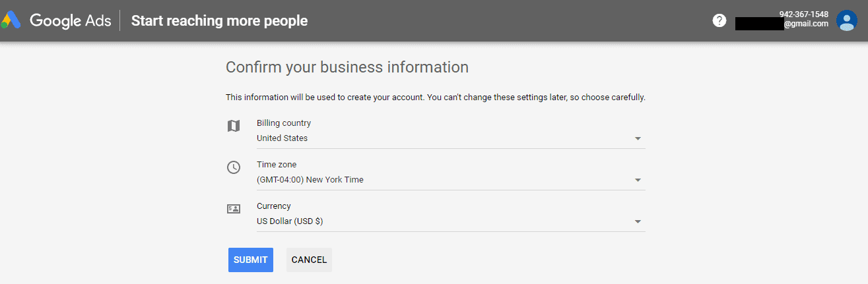Image resolution: width=868 pixels, height=284 pixels.
Task: Expand the Billing country dropdown arrow
Action: point(638,139)
